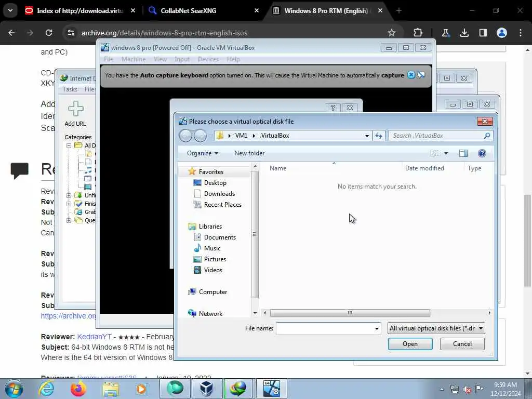Open Desktop in the Favorites list
The width and height of the screenshot is (532, 399).
(215, 183)
